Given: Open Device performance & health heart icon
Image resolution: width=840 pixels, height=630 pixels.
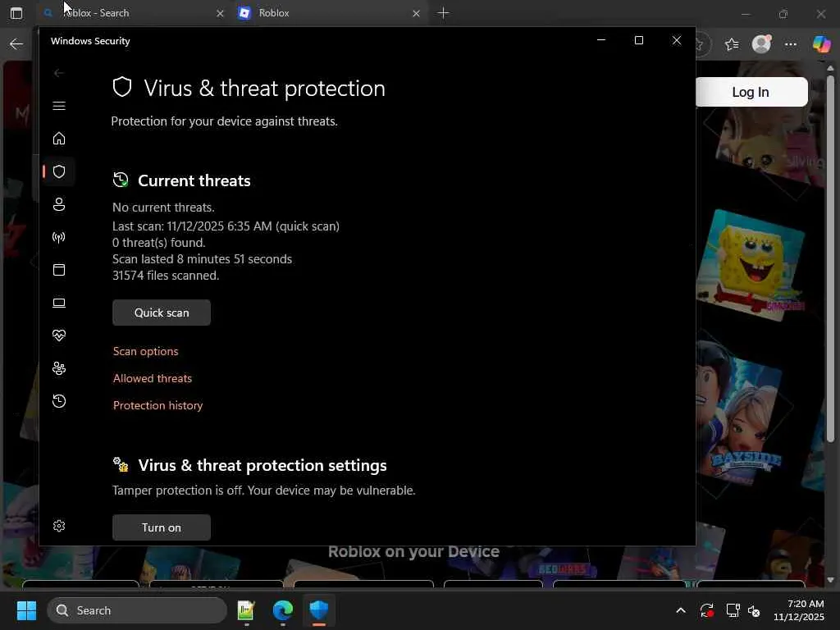Looking at the screenshot, I should pyautogui.click(x=59, y=336).
